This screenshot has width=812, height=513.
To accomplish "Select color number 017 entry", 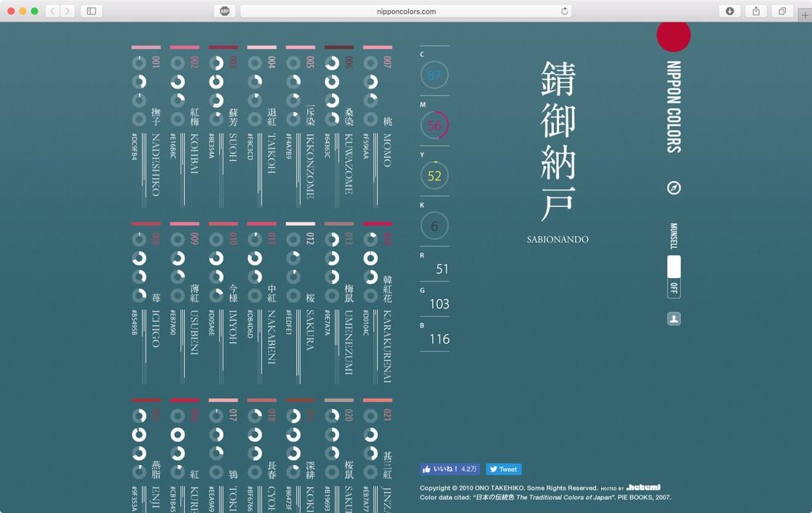I will (223, 456).
